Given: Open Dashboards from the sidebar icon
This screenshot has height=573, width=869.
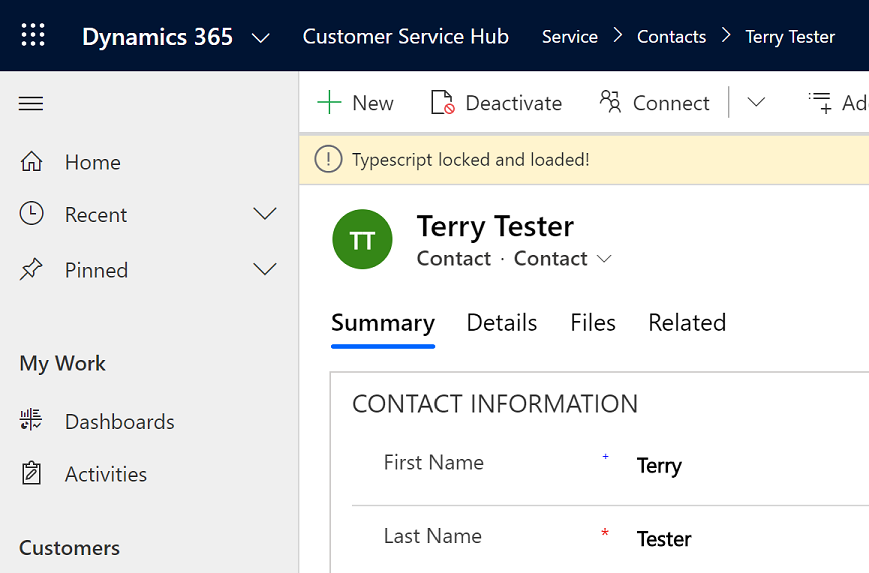Looking at the screenshot, I should pos(32,421).
